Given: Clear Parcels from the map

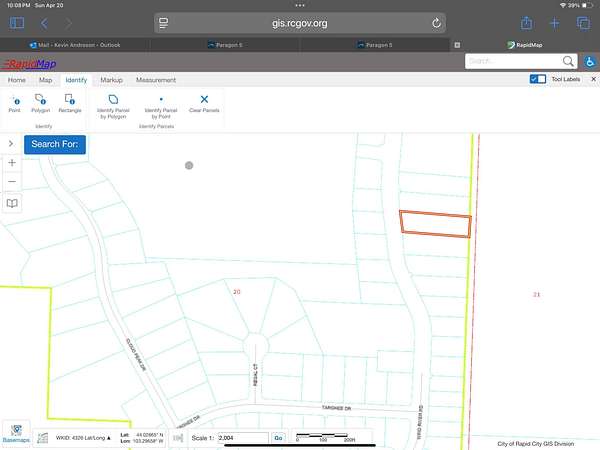Looking at the screenshot, I should pos(204,103).
